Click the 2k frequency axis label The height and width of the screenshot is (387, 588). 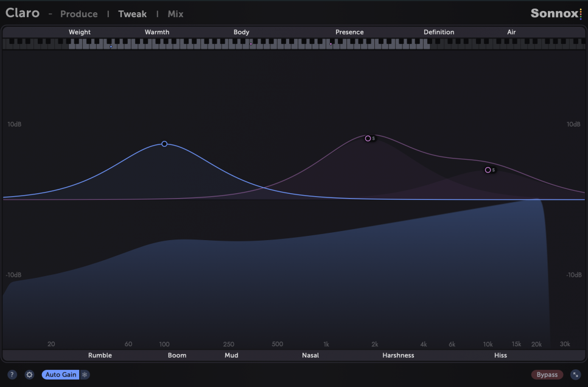pyautogui.click(x=374, y=344)
